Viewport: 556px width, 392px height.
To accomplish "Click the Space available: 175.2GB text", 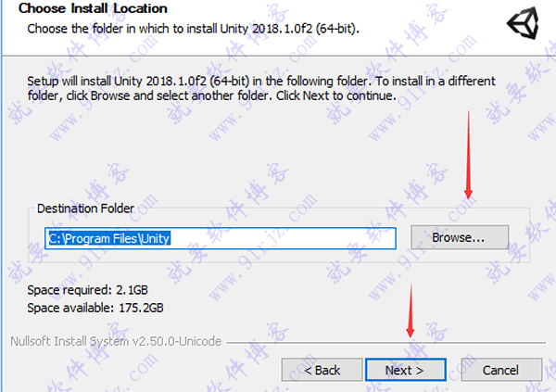I will (x=95, y=308).
